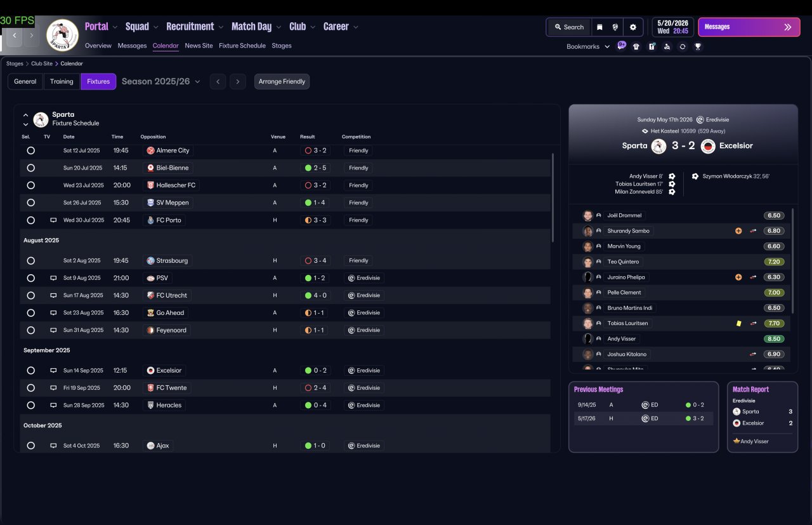The image size is (812, 525).
Task: Show next season with right arrow
Action: pos(238,82)
